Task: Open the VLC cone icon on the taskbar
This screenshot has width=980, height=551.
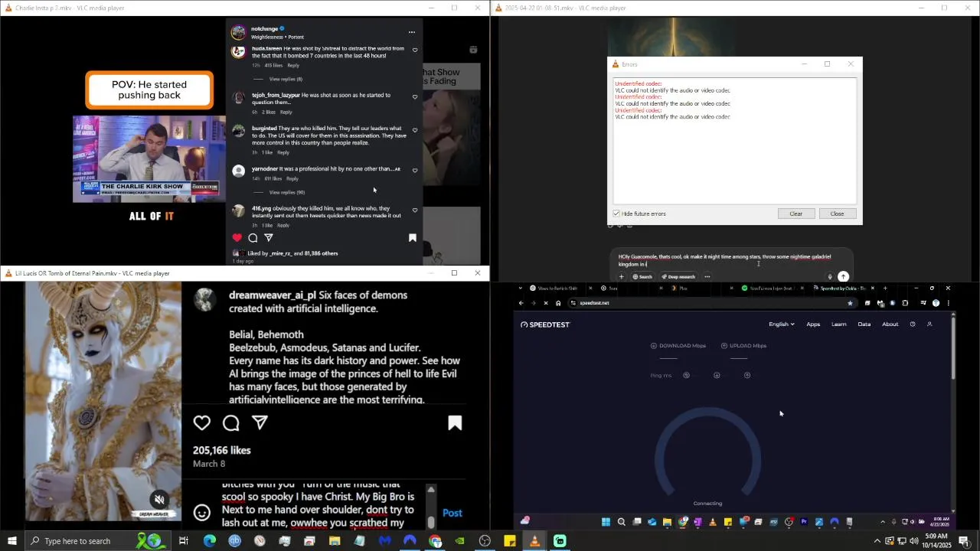Action: (x=534, y=541)
